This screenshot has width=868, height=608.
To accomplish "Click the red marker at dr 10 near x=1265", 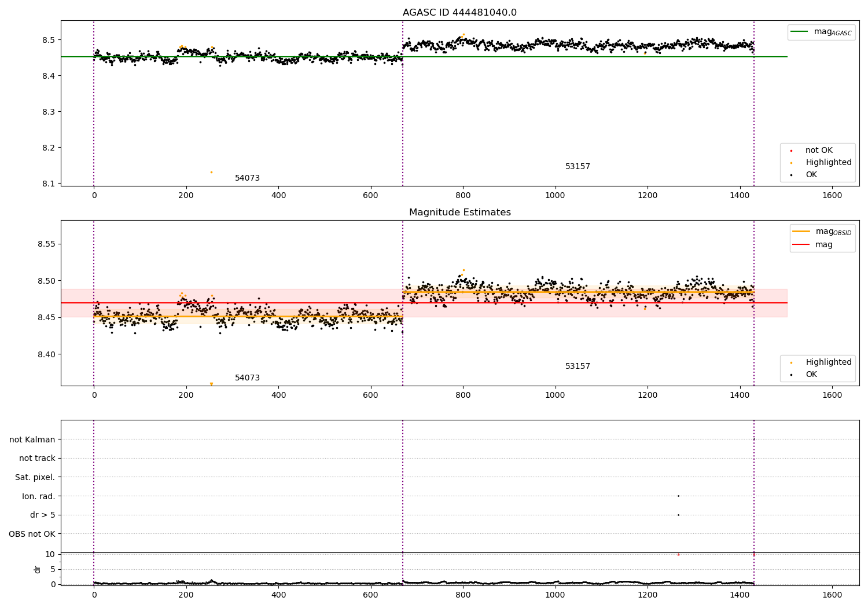I will pos(678,554).
